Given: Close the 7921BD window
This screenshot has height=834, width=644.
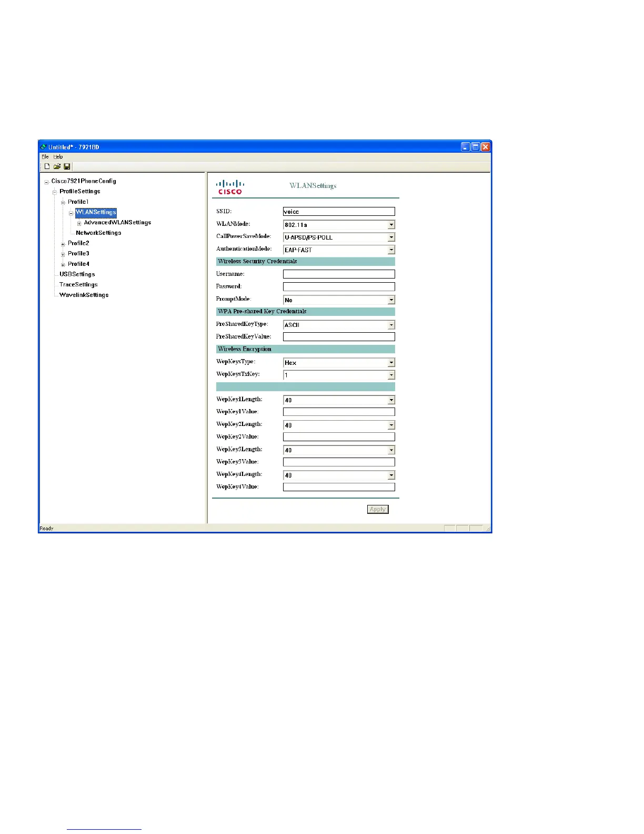Looking at the screenshot, I should tap(486, 147).
